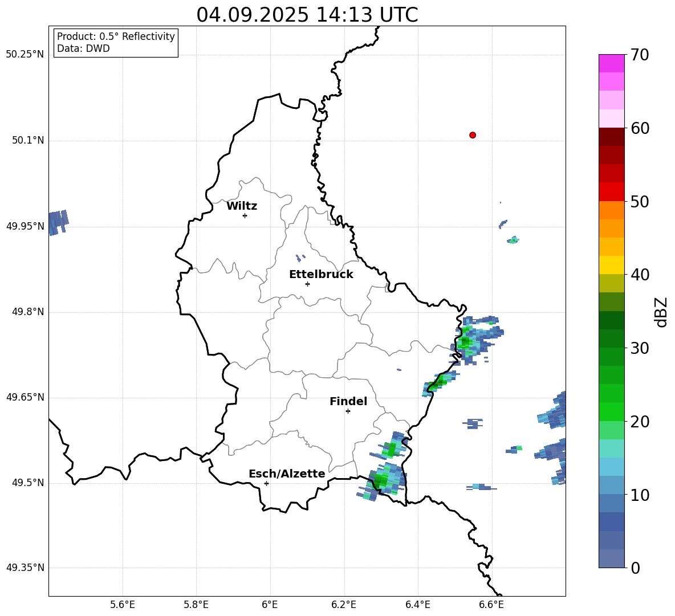Click the Ettelbruck station cross marker

point(307,284)
